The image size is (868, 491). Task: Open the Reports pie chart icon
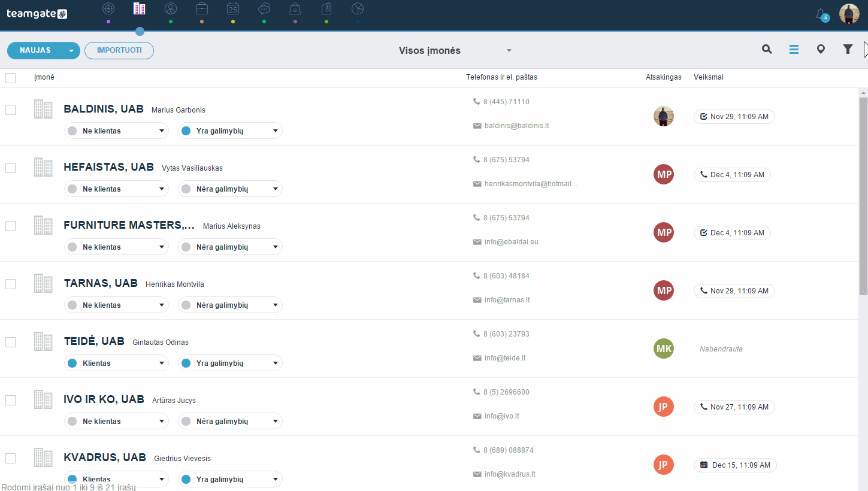(358, 8)
